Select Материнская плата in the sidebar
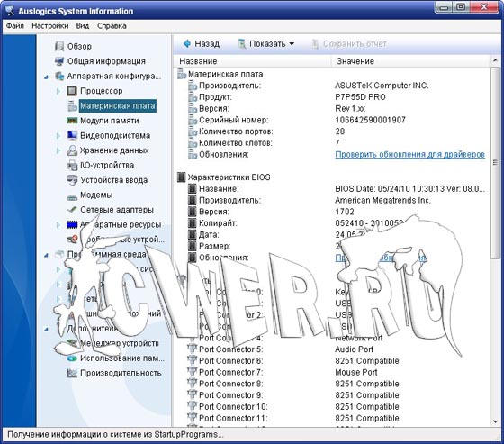This screenshot has height=444, width=504. coord(118,106)
